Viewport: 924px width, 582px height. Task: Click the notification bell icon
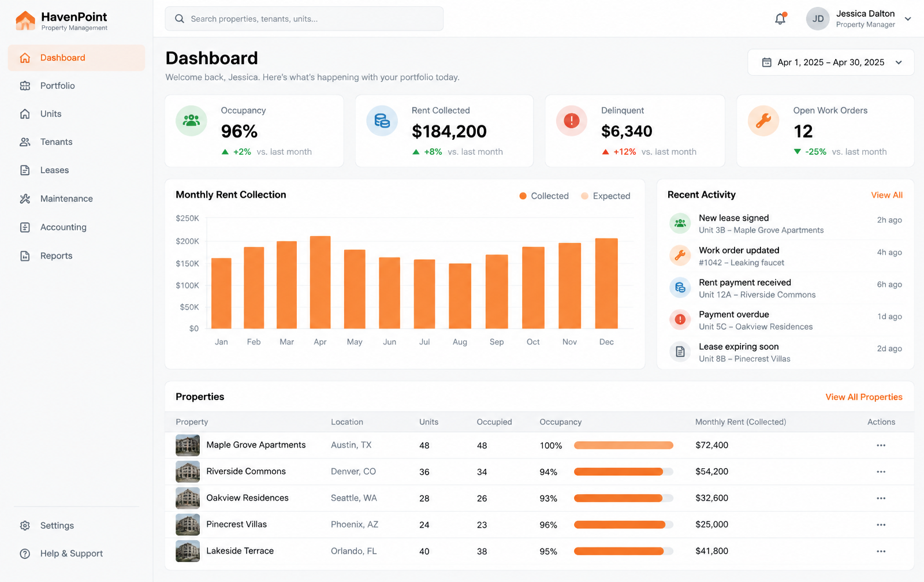[780, 18]
